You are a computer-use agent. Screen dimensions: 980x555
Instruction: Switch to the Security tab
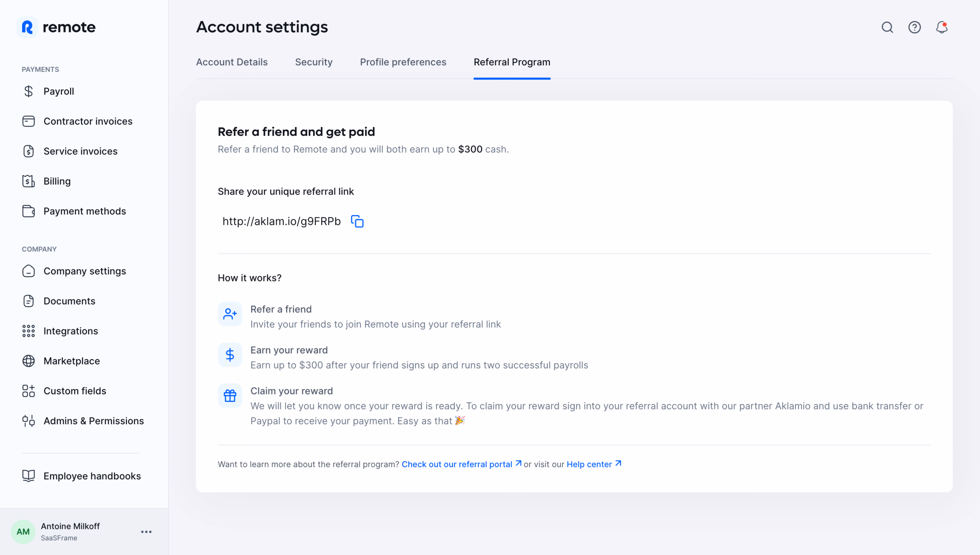coord(314,62)
